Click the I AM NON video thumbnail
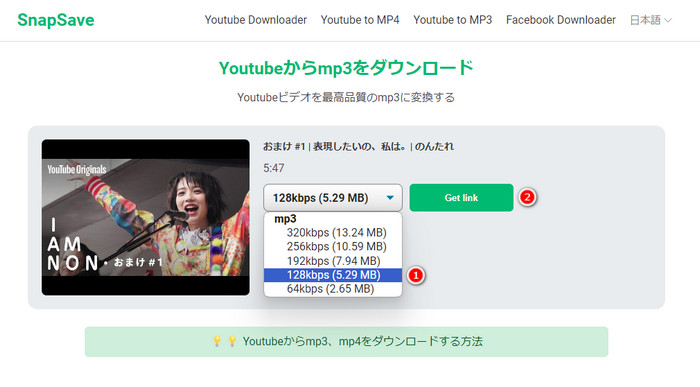This screenshot has height=387, width=700. pos(146,217)
